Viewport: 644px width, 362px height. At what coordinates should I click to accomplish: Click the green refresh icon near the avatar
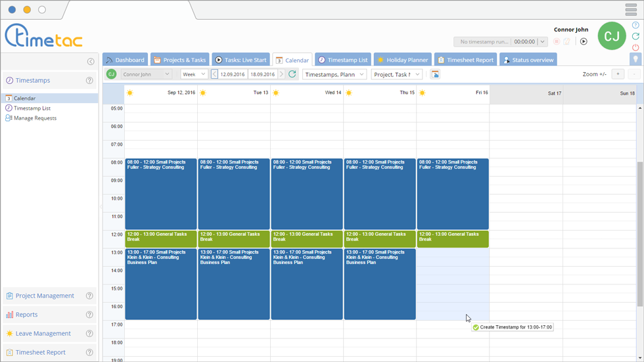tap(635, 36)
